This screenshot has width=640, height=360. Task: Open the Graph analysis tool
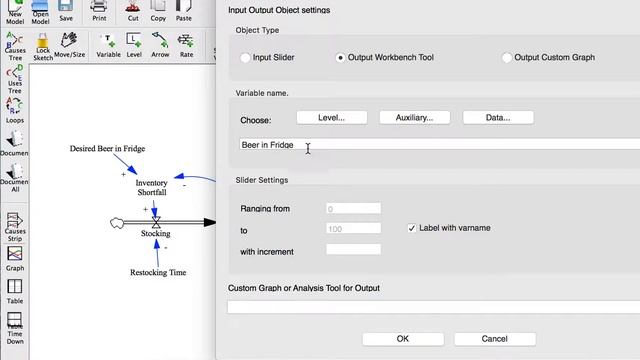click(x=15, y=259)
